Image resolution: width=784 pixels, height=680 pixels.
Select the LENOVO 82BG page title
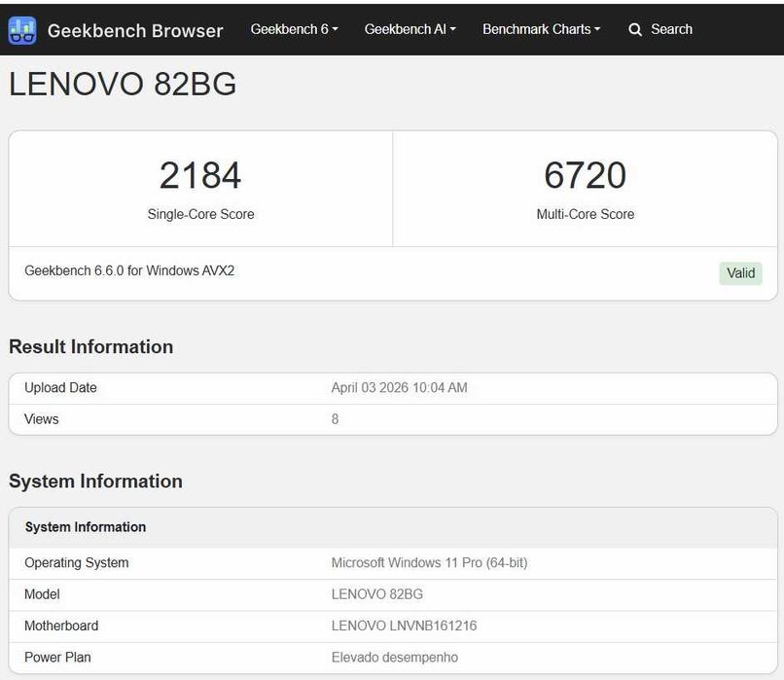[x=123, y=84]
